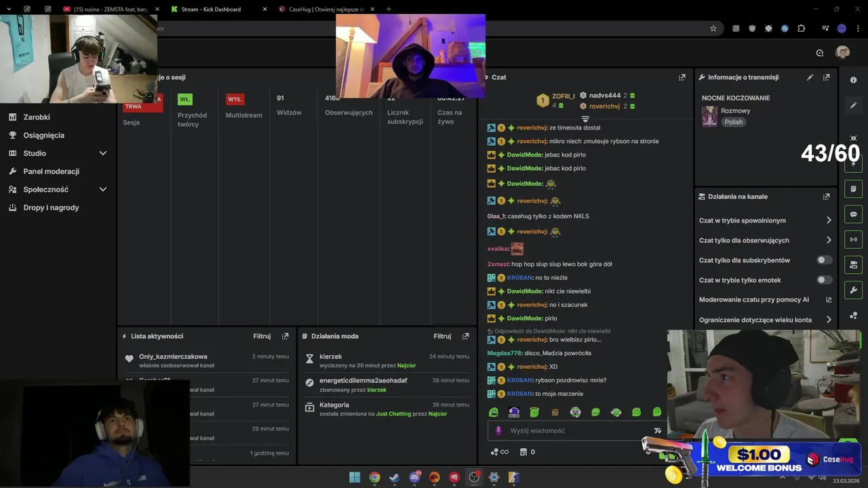Open the user profile avatar menu

(843, 53)
